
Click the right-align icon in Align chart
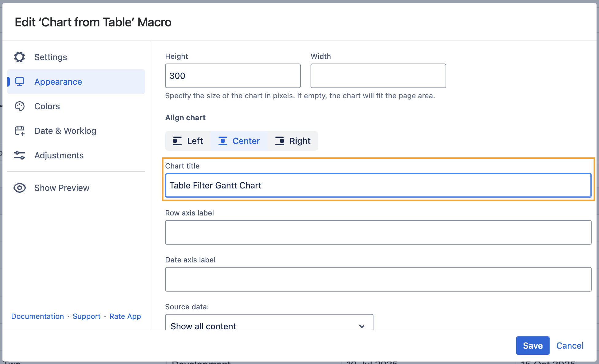click(280, 141)
